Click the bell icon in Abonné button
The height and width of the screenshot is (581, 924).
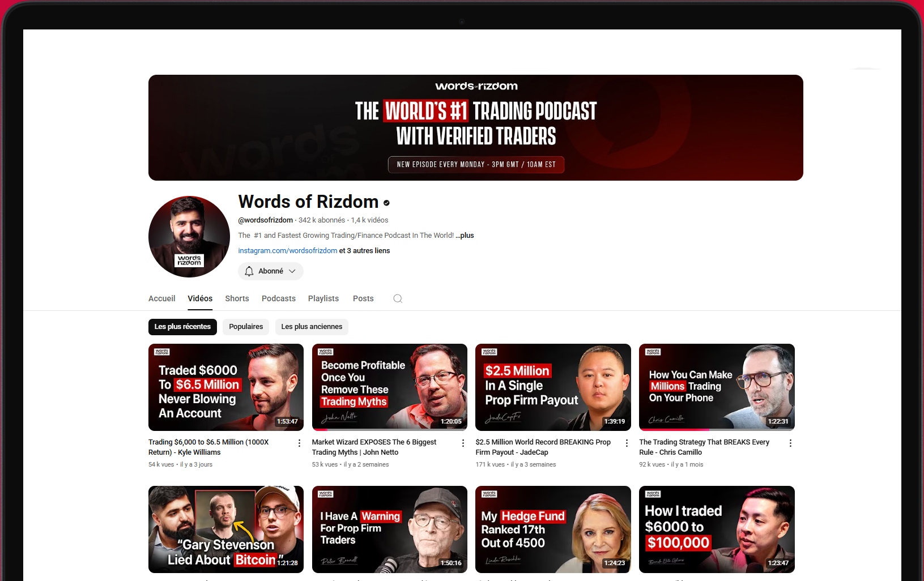(249, 271)
